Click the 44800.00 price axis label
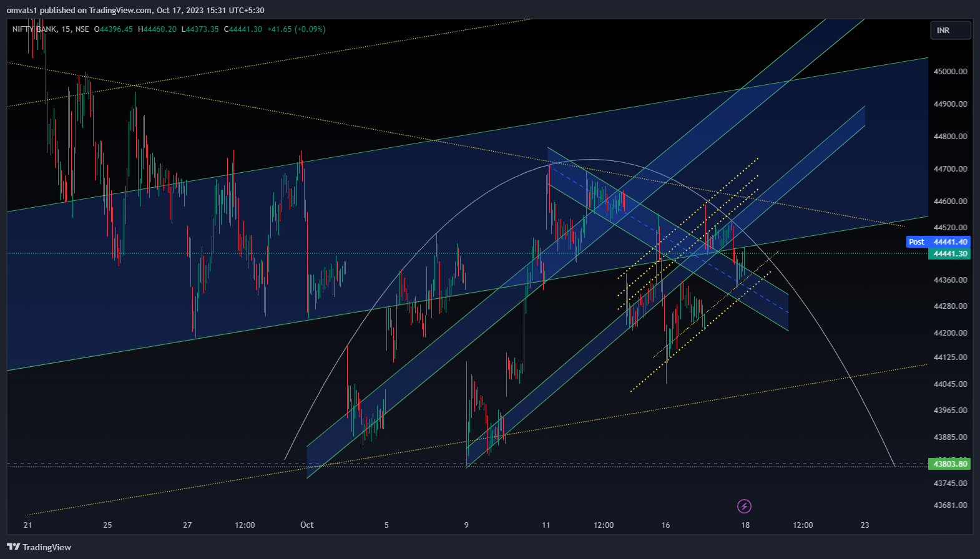This screenshot has width=980, height=559. (950, 137)
